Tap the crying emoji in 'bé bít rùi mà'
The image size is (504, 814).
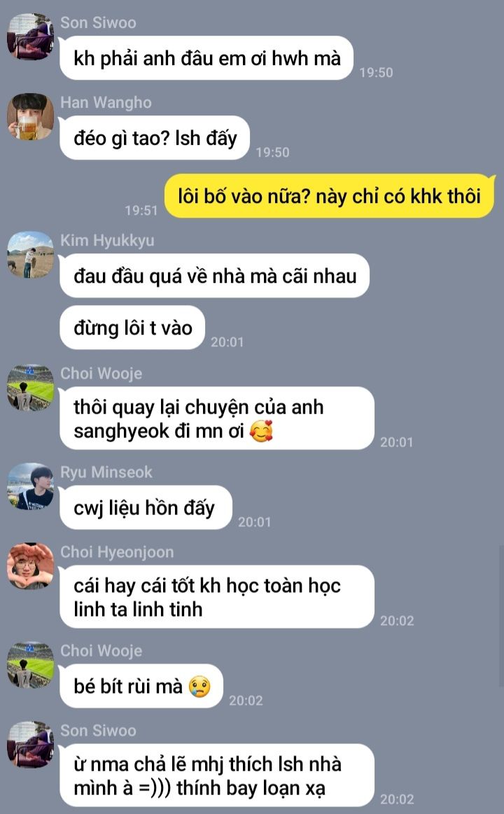199,687
